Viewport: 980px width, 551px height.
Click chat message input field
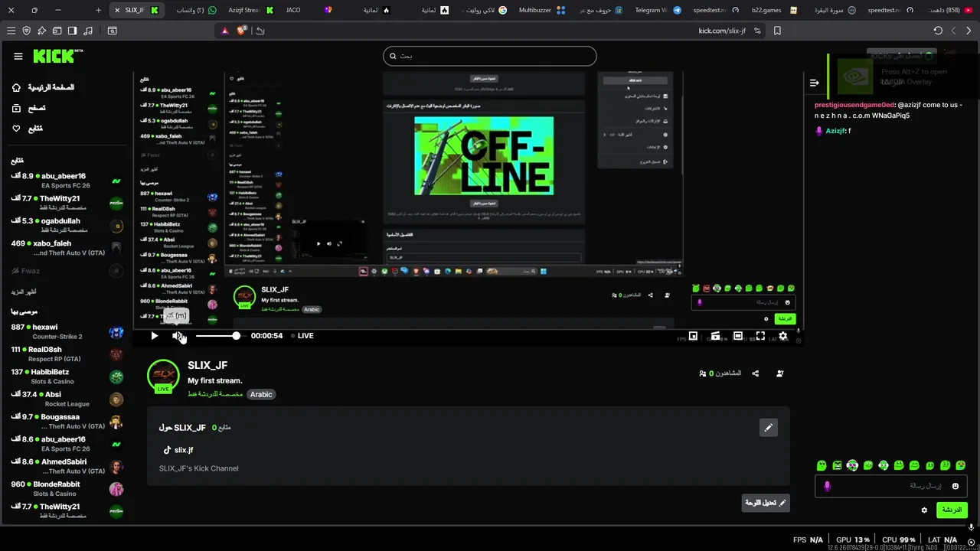tap(890, 486)
